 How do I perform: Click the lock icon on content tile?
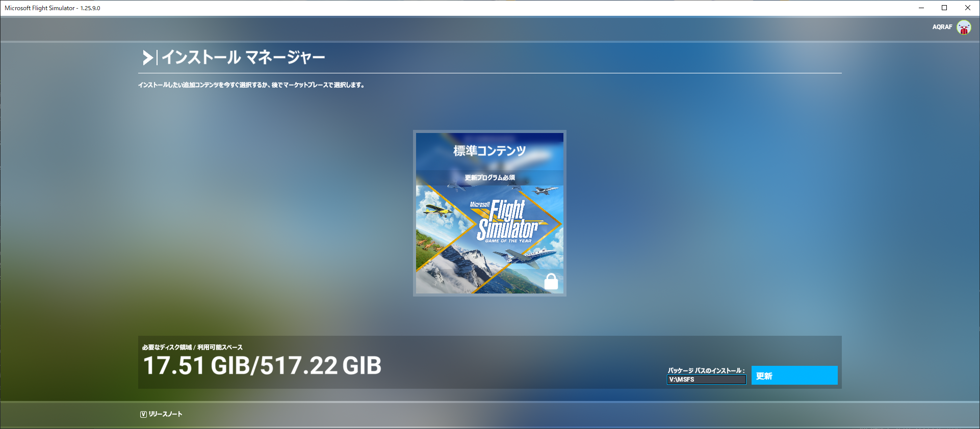pyautogui.click(x=551, y=281)
